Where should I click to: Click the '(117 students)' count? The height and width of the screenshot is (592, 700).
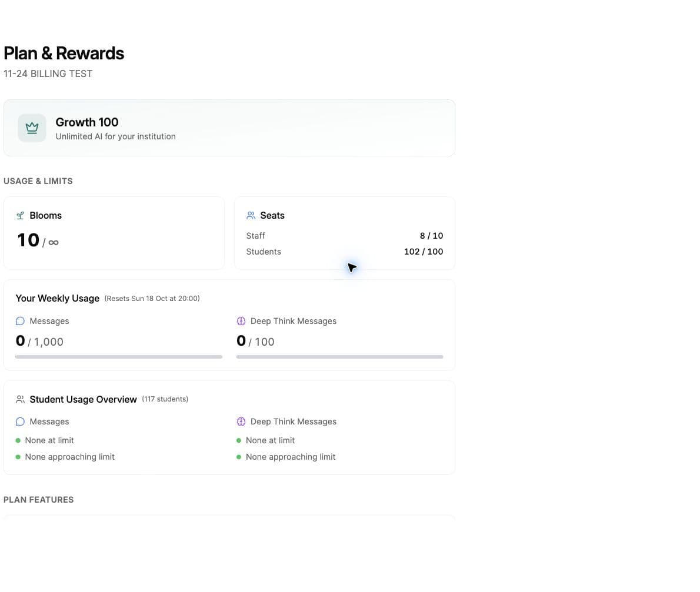pyautogui.click(x=165, y=399)
